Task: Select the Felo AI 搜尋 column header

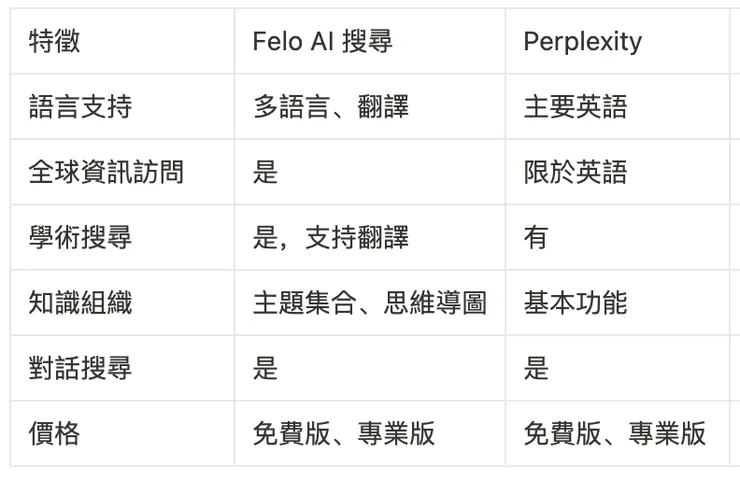Action: tap(322, 42)
